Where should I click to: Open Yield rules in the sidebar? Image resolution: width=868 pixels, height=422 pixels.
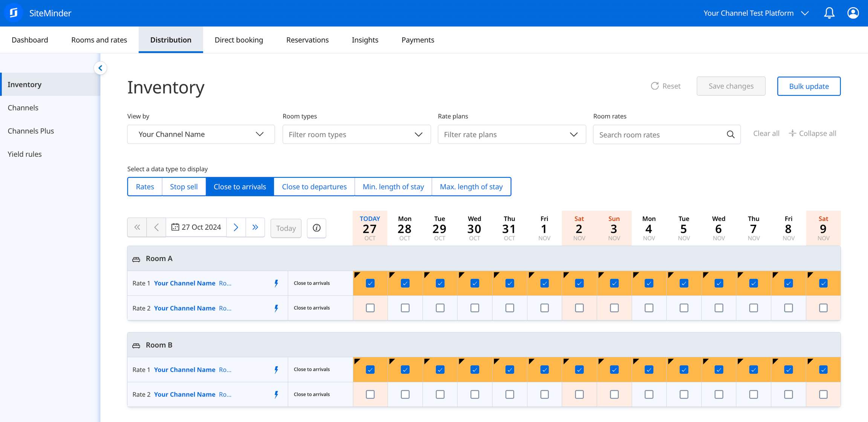click(25, 154)
